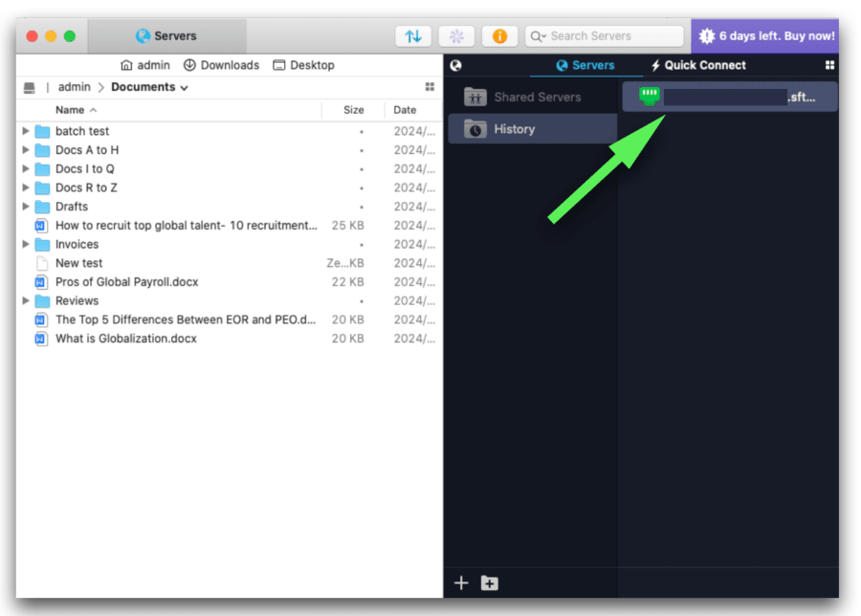Switch view mode with the grid icon
861x616 pixels.
430,87
